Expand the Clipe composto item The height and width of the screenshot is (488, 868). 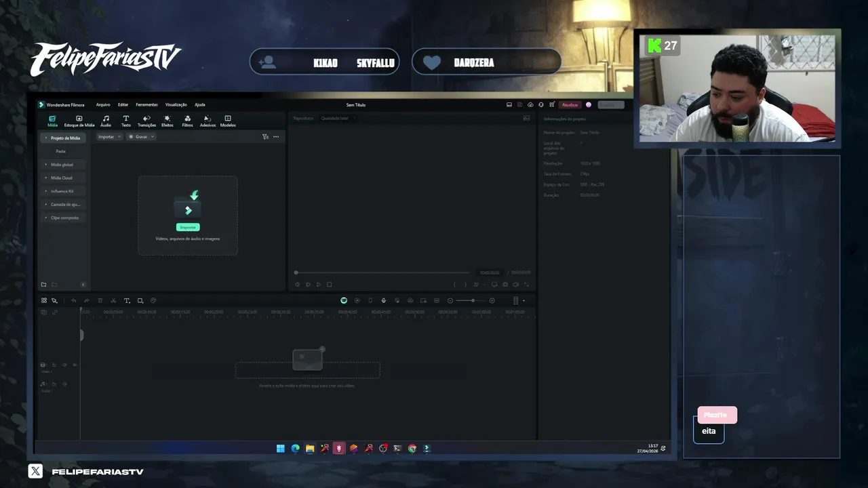46,218
